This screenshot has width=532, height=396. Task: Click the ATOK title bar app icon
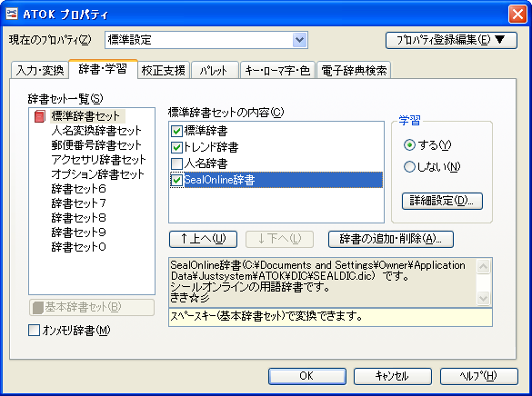pyautogui.click(x=12, y=14)
